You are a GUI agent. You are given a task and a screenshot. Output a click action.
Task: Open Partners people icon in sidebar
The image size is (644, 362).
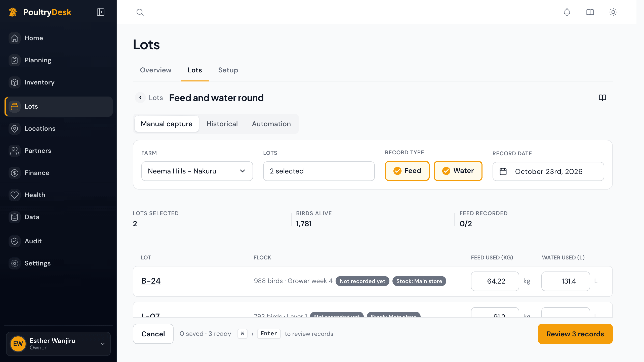(x=15, y=151)
